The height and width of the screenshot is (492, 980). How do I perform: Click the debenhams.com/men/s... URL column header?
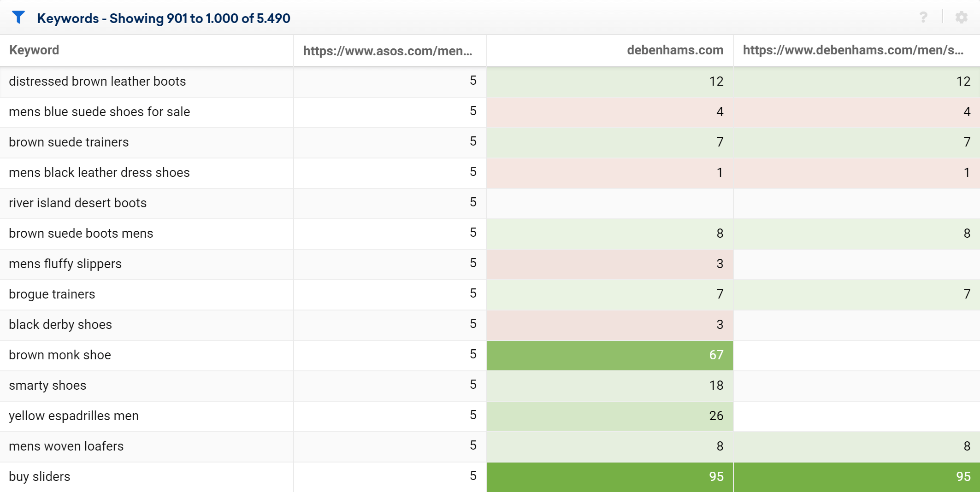[853, 50]
